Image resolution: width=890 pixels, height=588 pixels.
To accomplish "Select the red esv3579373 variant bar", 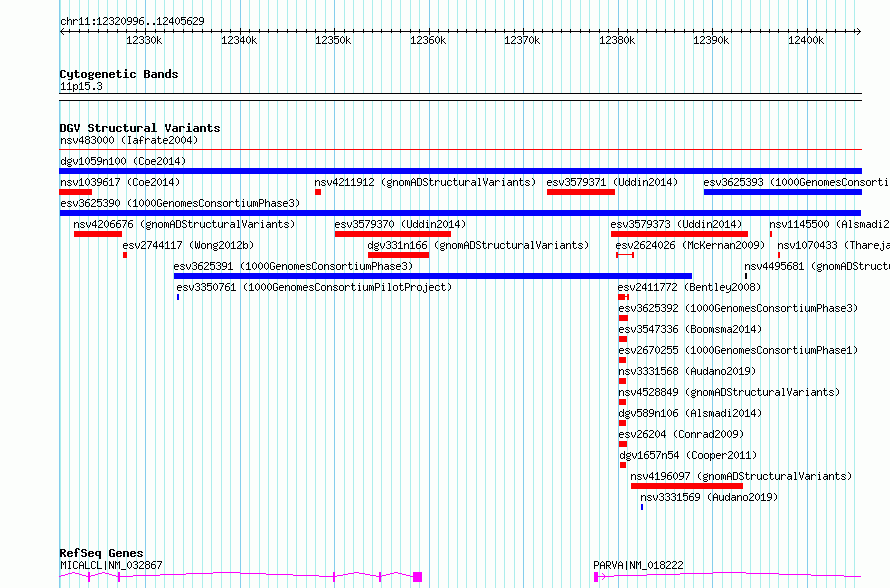I will [x=679, y=234].
